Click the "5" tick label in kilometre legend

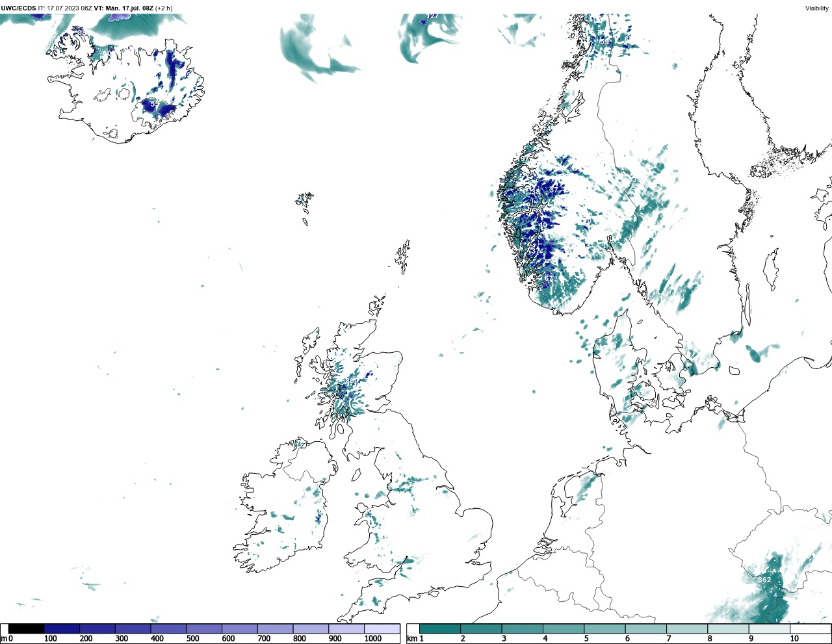[586, 639]
